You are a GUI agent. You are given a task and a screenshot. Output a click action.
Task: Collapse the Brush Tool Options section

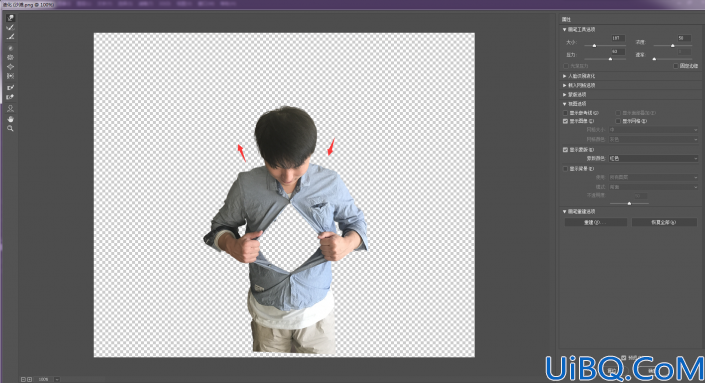(565, 30)
